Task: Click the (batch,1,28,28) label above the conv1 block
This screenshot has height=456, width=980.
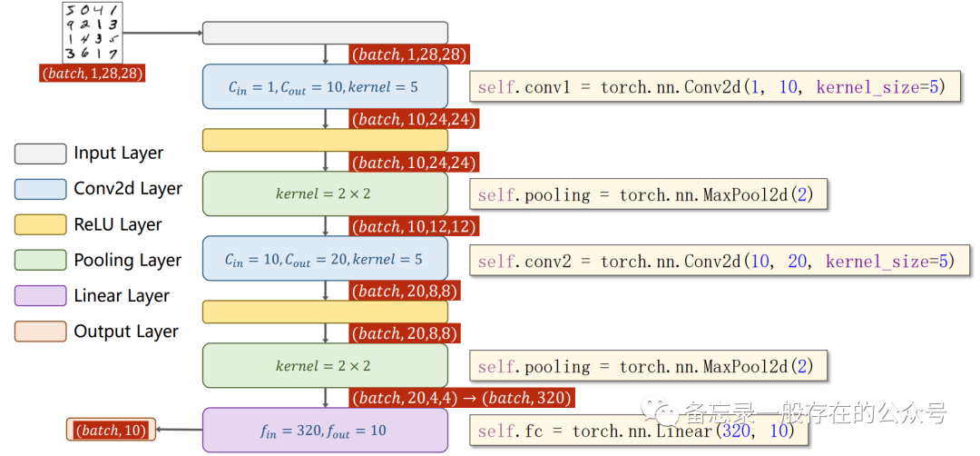Action: 408,55
